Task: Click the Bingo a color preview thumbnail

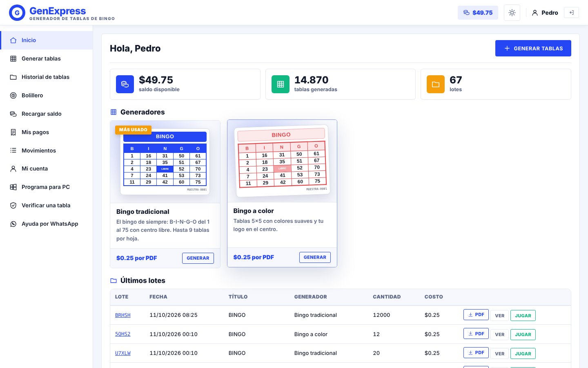Action: click(282, 161)
